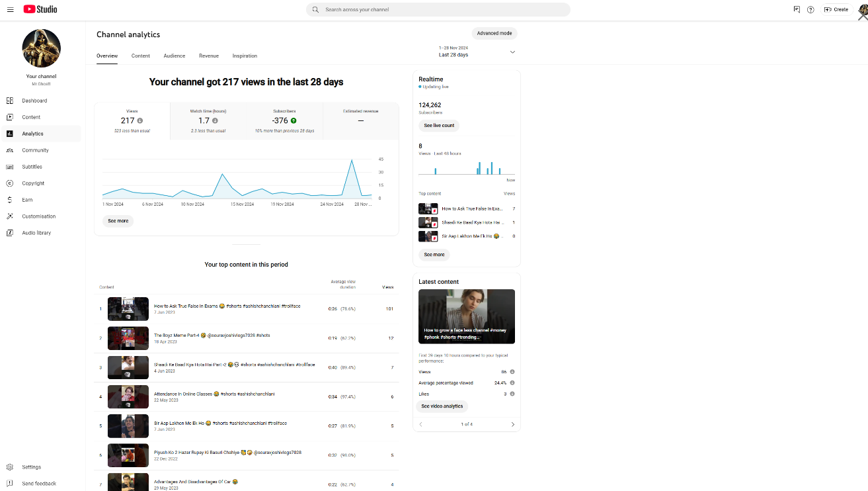The width and height of the screenshot is (868, 491).
Task: Go to next latest content card
Action: 512,424
